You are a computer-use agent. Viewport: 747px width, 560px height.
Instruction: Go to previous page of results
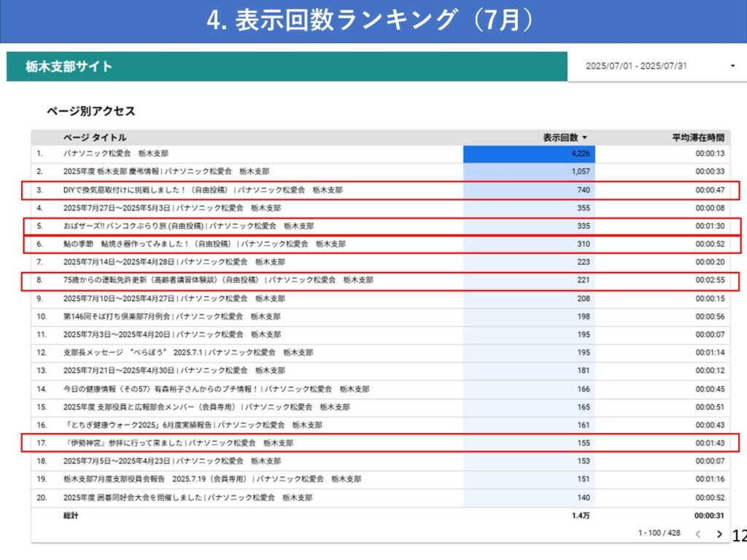tap(697, 534)
